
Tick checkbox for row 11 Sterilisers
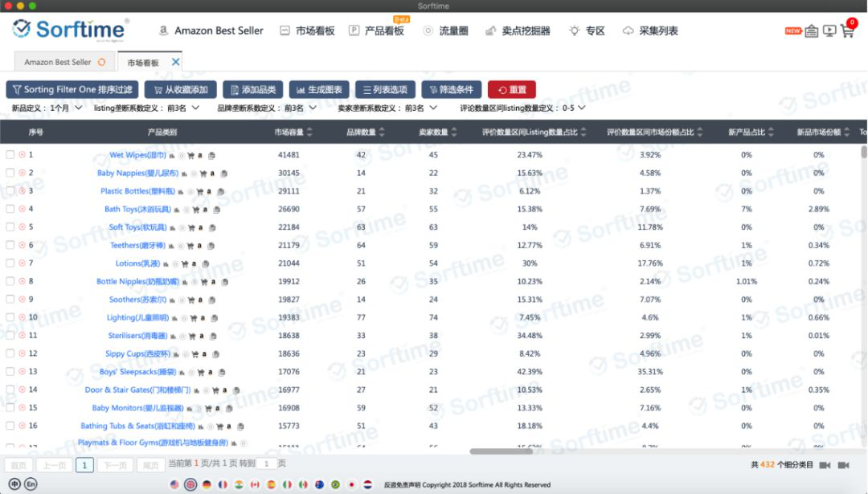pos(10,335)
